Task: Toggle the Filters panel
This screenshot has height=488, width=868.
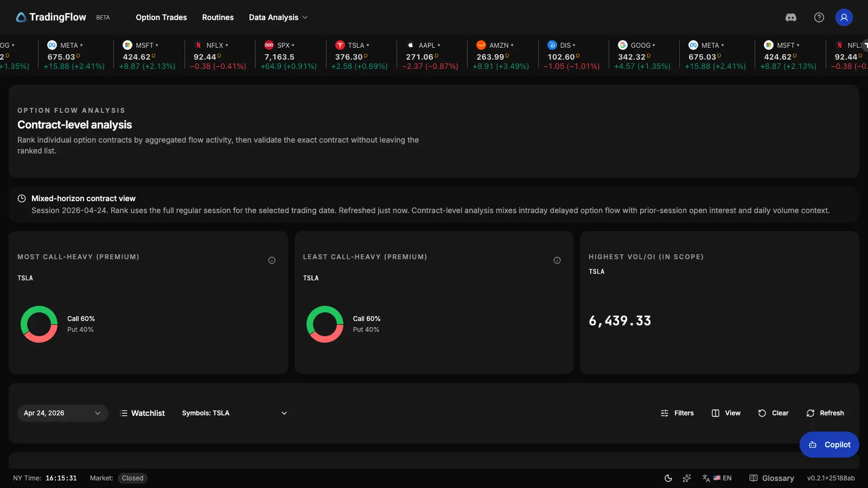Action: (677, 413)
